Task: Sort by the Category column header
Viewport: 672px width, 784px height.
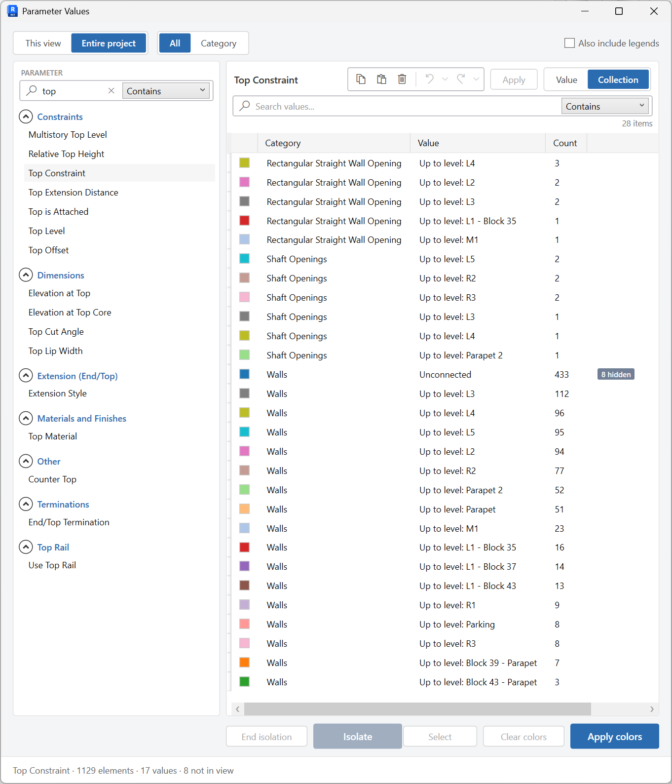Action: pyautogui.click(x=334, y=143)
